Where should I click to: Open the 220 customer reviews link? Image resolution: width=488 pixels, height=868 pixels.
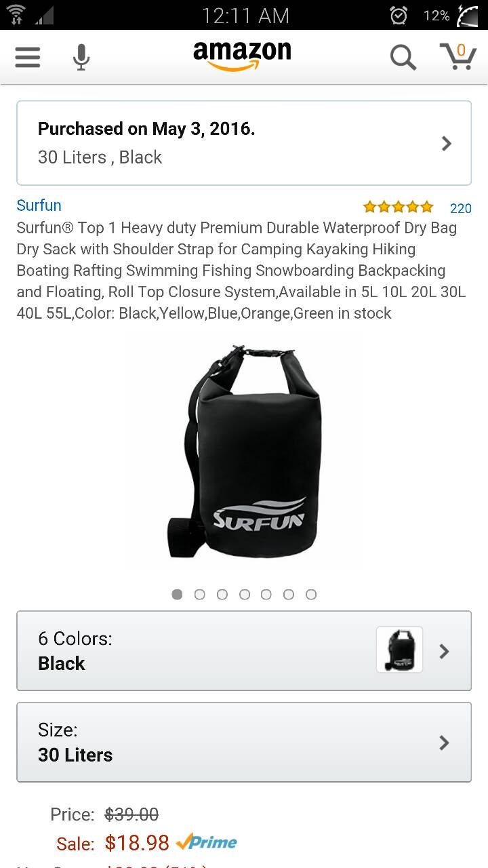(461, 208)
